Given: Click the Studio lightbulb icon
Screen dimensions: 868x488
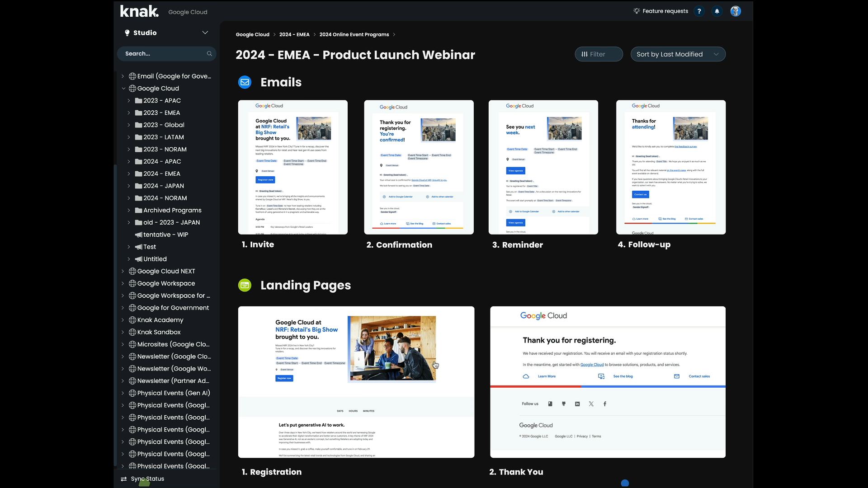Looking at the screenshot, I should 127,33.
